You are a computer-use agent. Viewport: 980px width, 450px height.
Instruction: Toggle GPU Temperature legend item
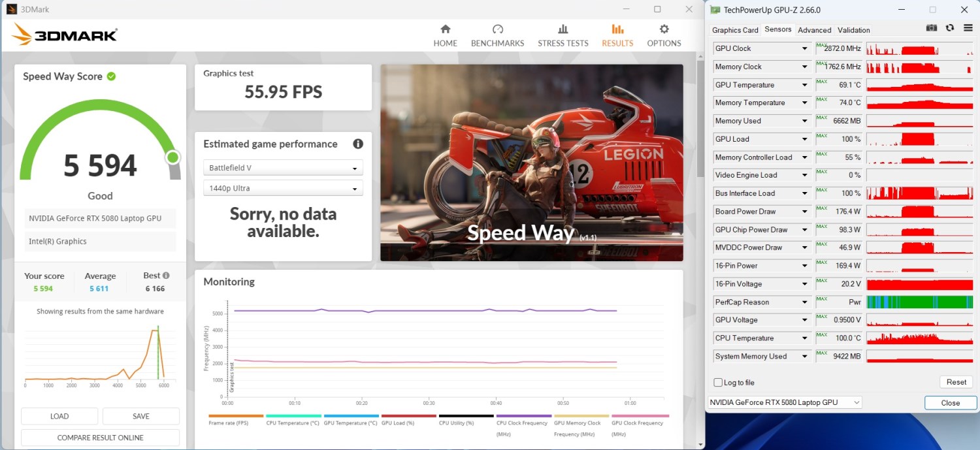click(x=351, y=421)
